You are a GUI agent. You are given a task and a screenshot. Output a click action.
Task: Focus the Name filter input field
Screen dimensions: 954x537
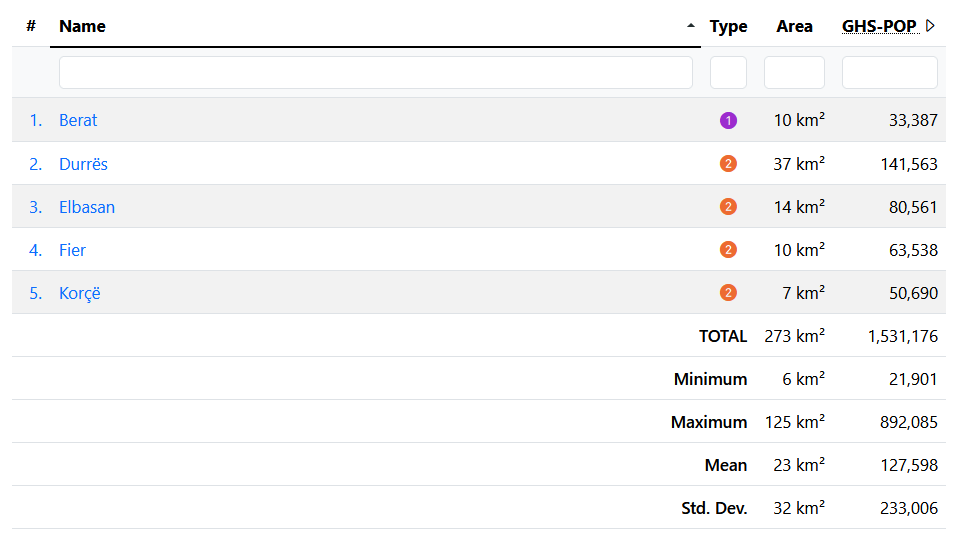[x=375, y=72]
